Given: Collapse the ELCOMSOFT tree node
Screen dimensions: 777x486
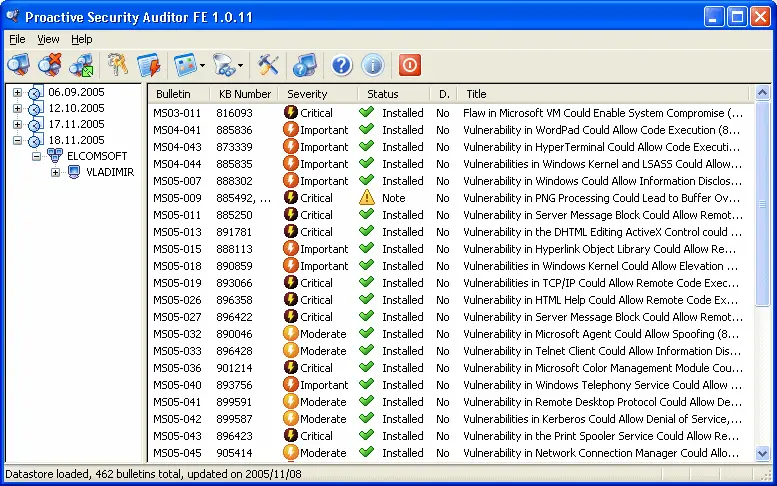Looking at the screenshot, I should [36, 156].
